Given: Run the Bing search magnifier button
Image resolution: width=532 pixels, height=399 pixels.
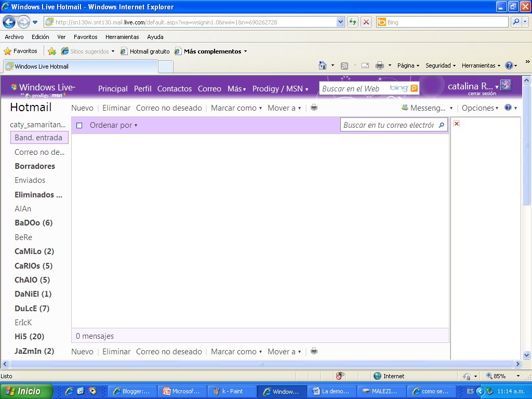Looking at the screenshot, I should (516, 22).
